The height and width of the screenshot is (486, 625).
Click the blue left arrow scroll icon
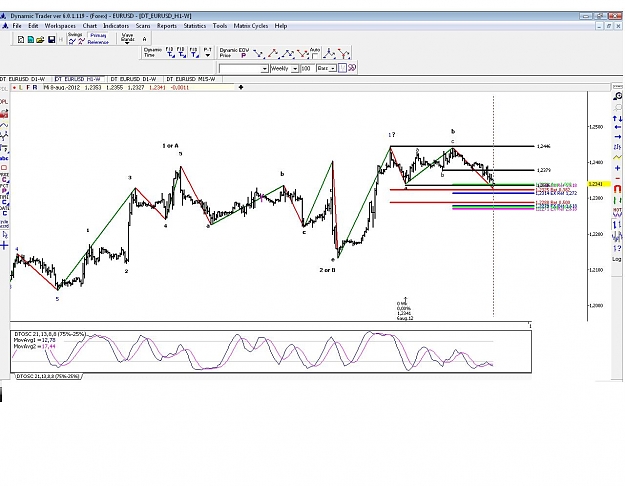click(x=617, y=127)
